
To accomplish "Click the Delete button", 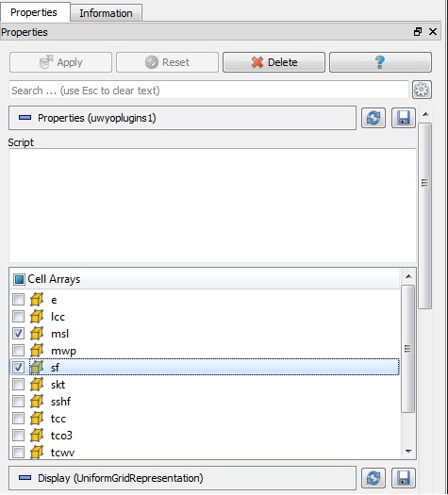I will pos(274,62).
